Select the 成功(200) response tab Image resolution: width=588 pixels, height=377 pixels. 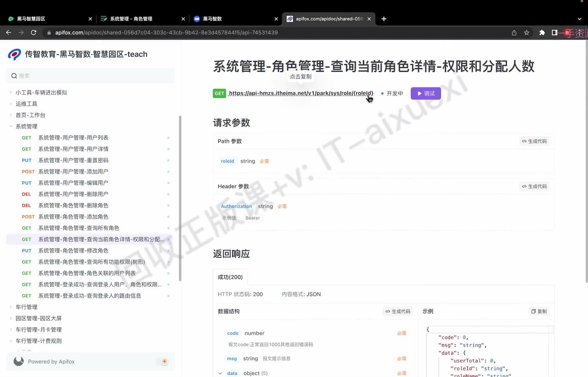230,277
